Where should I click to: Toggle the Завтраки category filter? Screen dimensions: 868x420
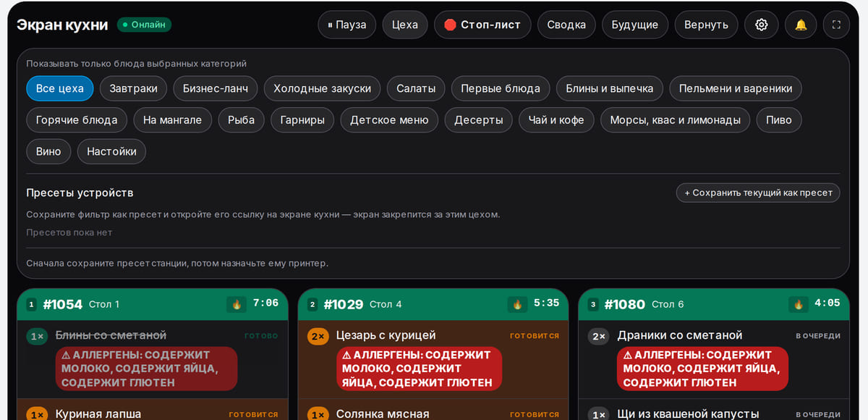(133, 88)
